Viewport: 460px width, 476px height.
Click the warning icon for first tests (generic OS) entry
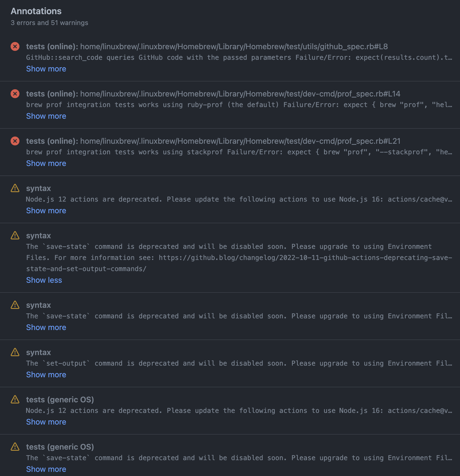[15, 400]
